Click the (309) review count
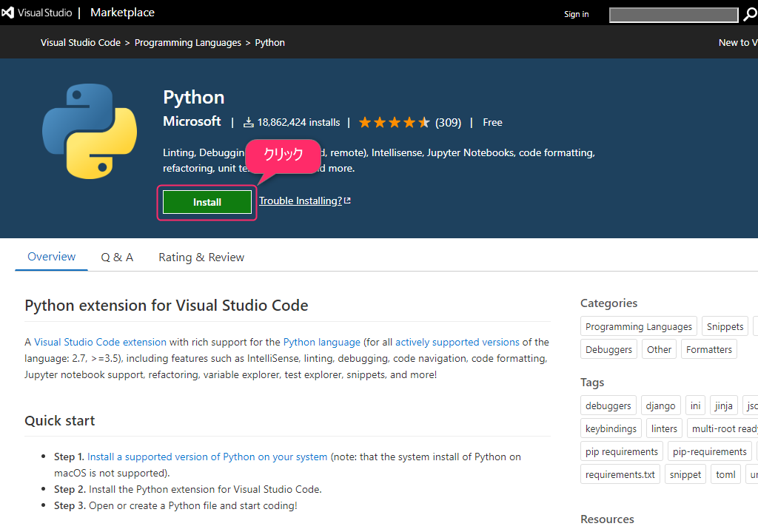Image resolution: width=758 pixels, height=532 pixels. click(x=448, y=123)
